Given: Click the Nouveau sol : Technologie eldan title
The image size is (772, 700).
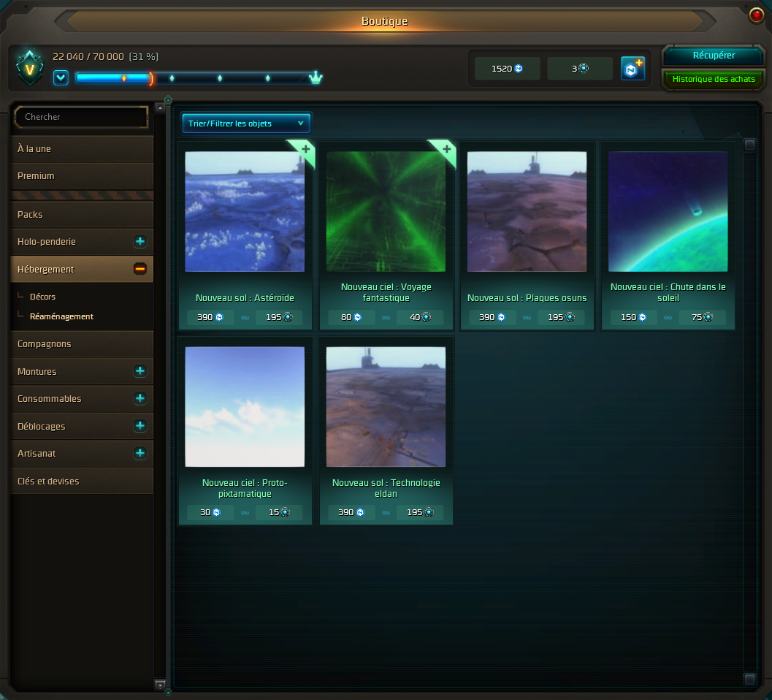Looking at the screenshot, I should pyautogui.click(x=386, y=488).
